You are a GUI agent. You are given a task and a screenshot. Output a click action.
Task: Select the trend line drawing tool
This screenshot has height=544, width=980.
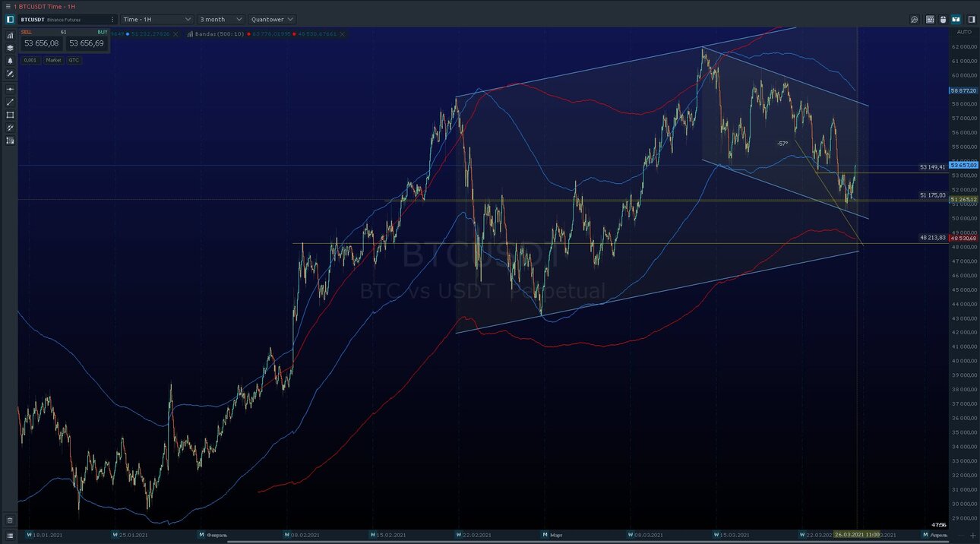10,102
